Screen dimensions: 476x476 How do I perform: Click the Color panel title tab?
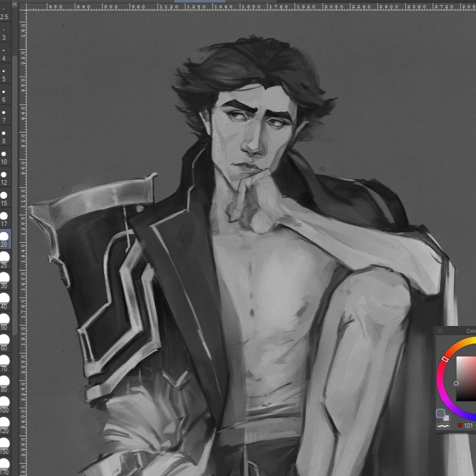tap(470, 331)
